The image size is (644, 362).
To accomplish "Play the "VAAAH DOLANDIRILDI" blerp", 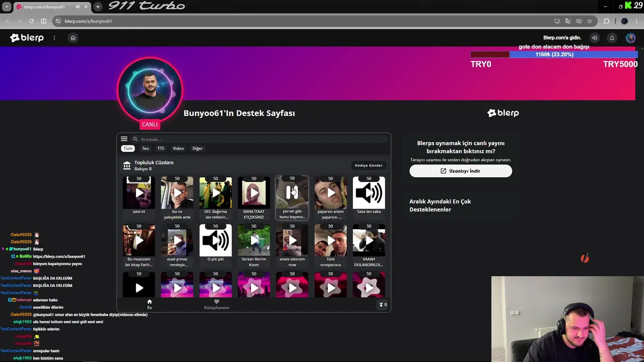I will click(369, 240).
